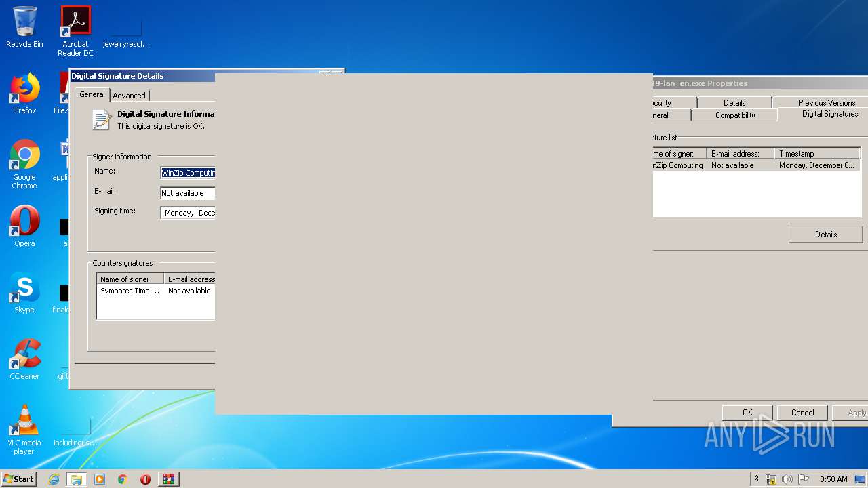Viewport: 868px width, 488px height.
Task: Open Windows Explorer taskbar button
Action: click(x=77, y=479)
